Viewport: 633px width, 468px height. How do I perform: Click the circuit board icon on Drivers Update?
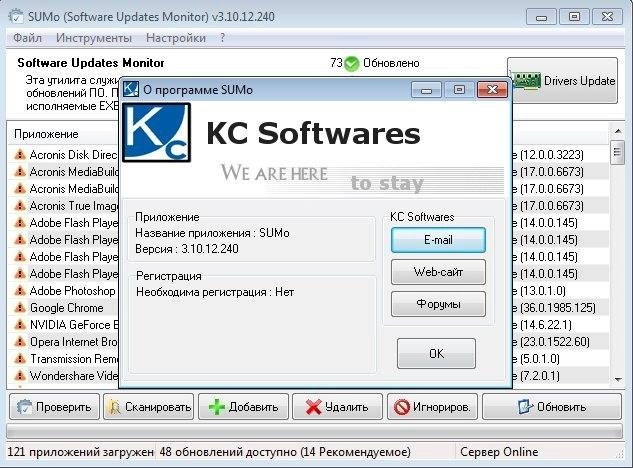click(x=526, y=81)
